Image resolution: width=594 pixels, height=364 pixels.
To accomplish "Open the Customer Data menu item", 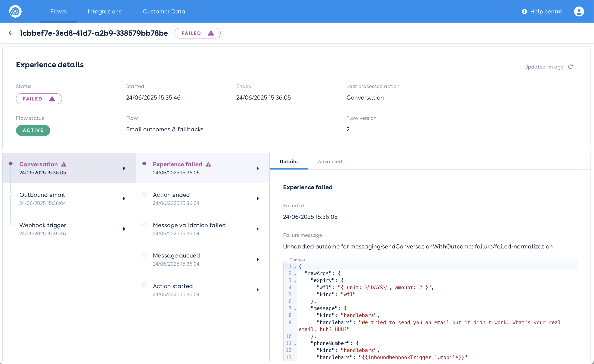I will (164, 11).
